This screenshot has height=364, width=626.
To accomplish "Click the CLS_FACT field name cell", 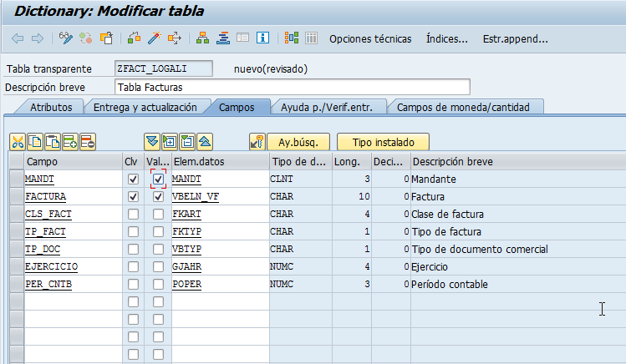I will (x=73, y=214).
